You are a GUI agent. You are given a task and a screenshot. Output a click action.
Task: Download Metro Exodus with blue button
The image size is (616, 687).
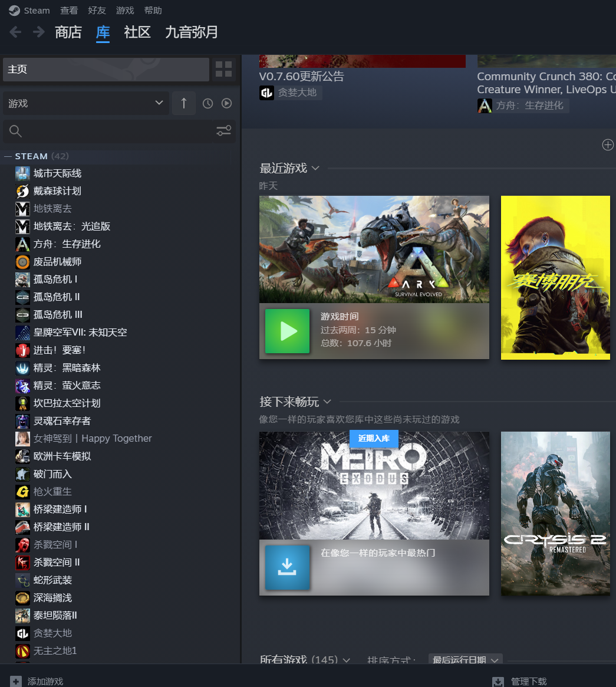(288, 567)
